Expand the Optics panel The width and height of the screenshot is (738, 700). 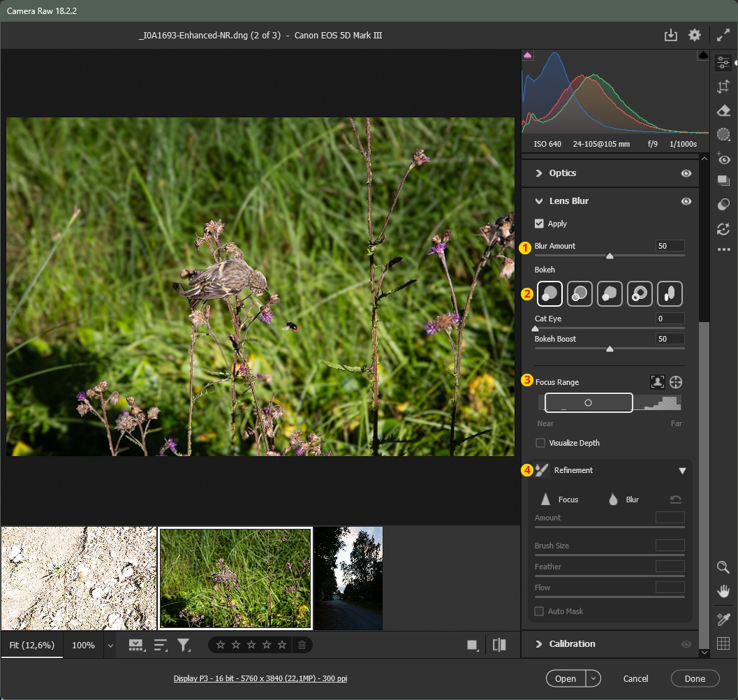pyautogui.click(x=539, y=173)
